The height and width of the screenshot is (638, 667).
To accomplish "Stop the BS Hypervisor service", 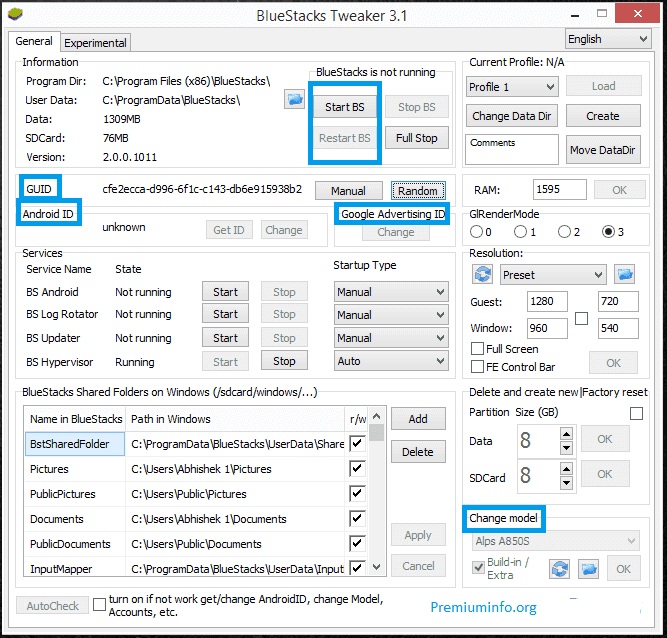I will click(284, 361).
